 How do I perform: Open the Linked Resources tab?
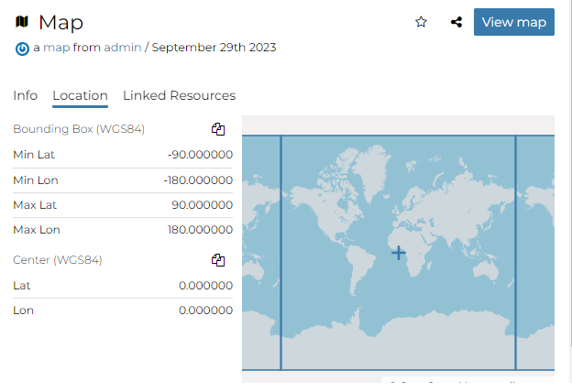click(179, 95)
